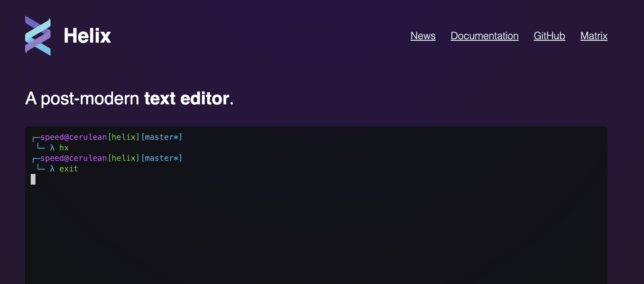
Task: Open the Documentation link
Action: coord(485,36)
